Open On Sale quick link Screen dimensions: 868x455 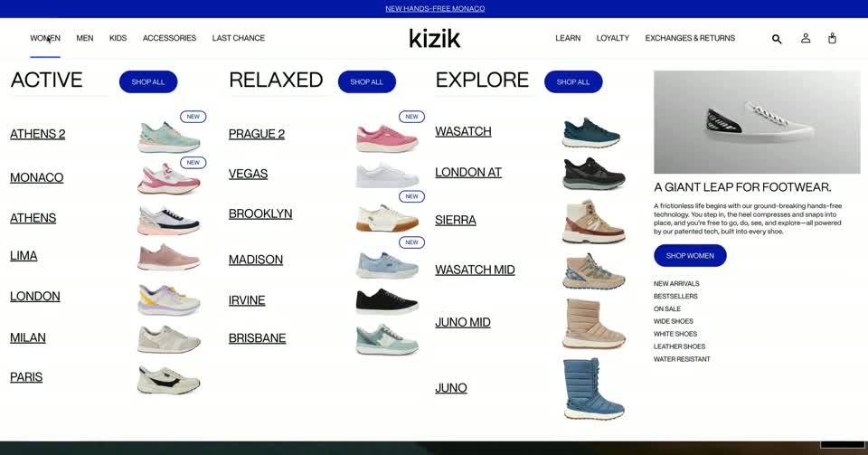pos(667,308)
